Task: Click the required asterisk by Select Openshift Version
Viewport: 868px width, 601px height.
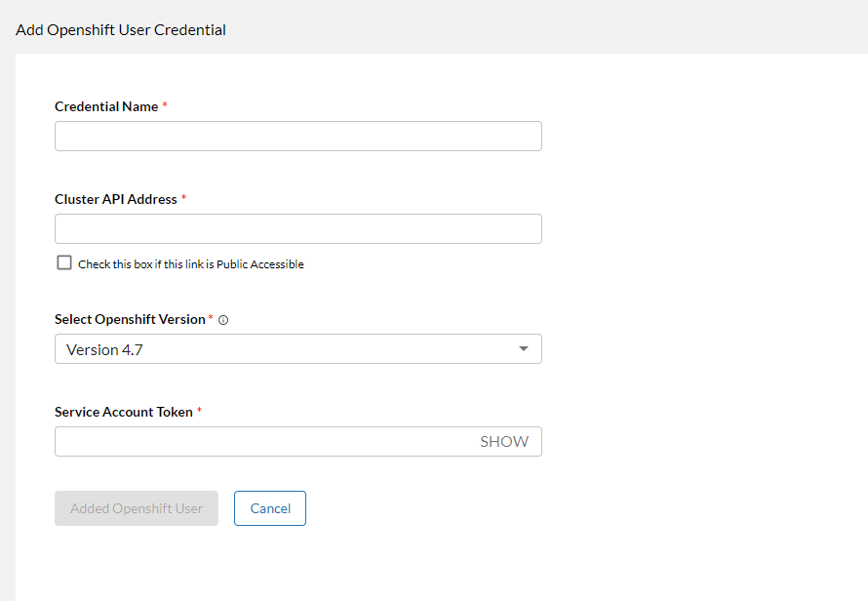Action: tap(211, 318)
